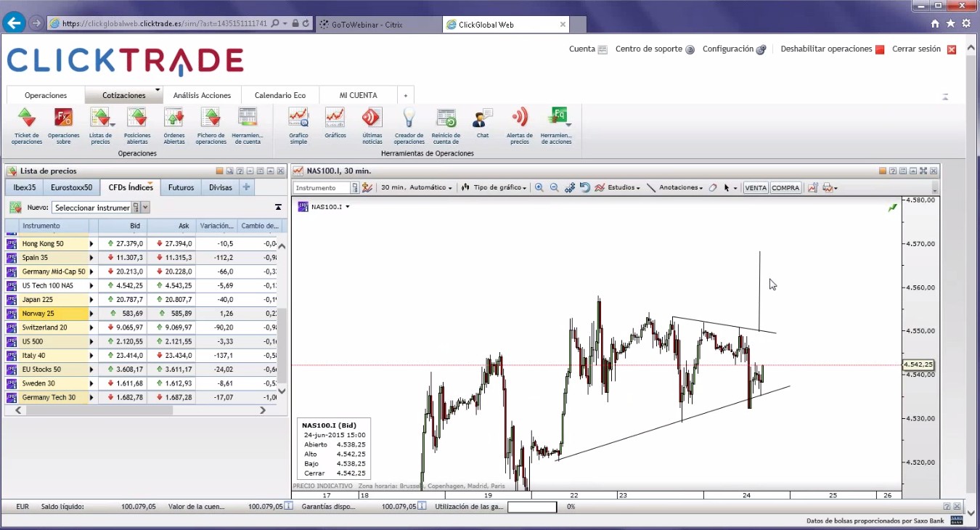
Task: Click the green arrow icon in chart corner
Action: pyautogui.click(x=892, y=208)
